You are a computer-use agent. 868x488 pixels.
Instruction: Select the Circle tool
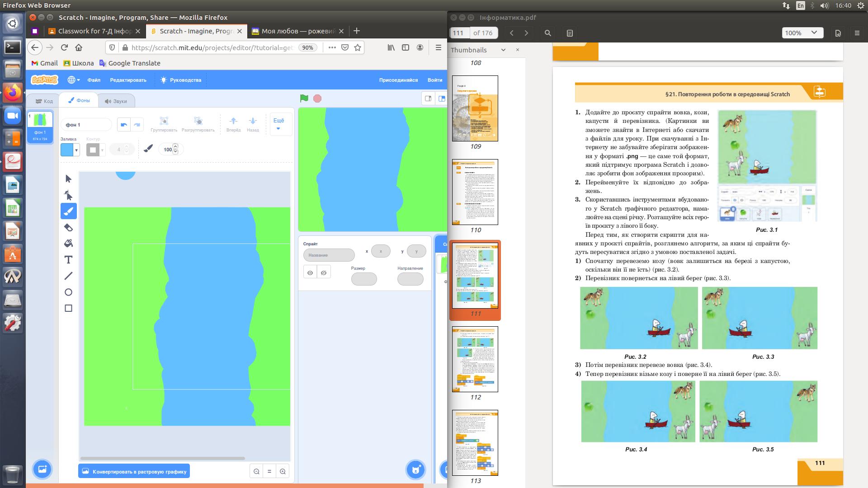[68, 292]
